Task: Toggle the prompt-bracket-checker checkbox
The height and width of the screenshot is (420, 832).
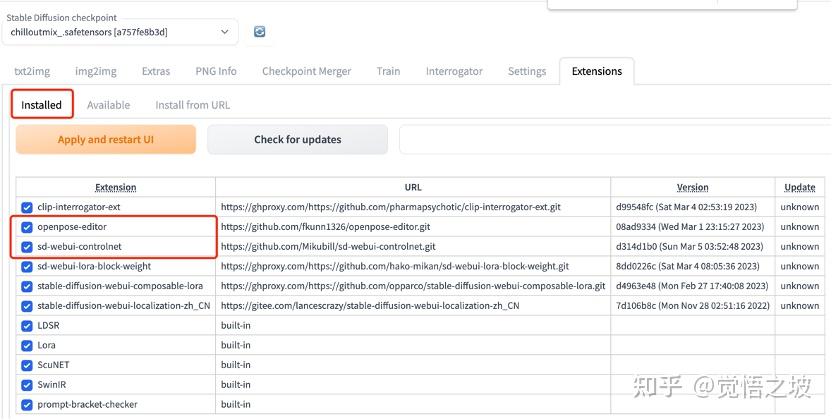Action: [x=27, y=404]
